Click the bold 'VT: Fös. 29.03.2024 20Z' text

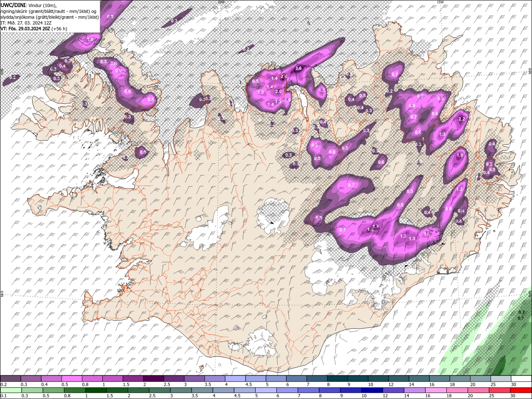click(x=25, y=29)
